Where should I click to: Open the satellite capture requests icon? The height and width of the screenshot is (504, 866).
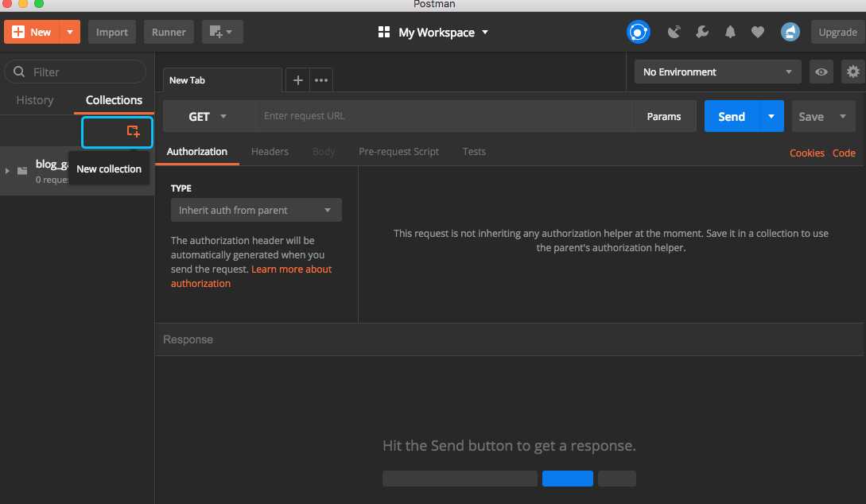pos(674,32)
